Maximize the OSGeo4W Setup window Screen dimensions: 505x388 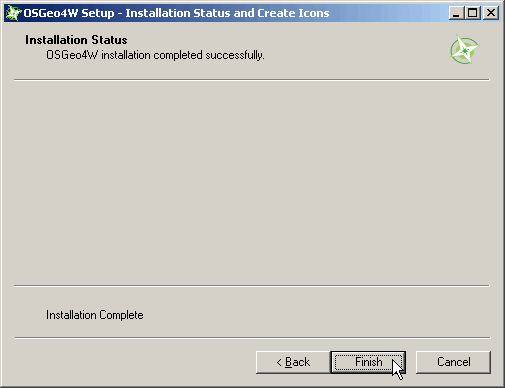472,13
